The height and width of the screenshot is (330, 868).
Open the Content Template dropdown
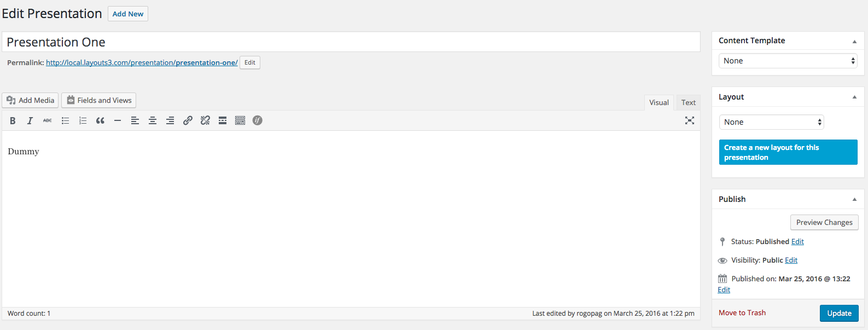point(788,61)
